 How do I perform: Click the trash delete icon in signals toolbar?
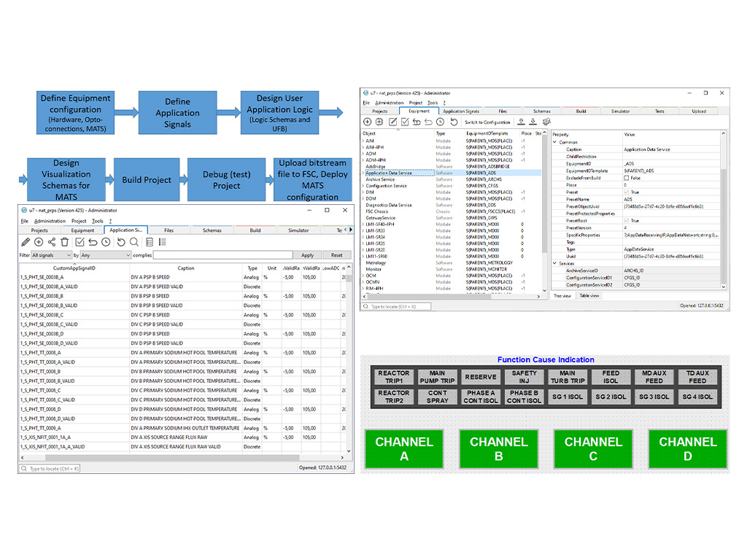pos(65,242)
